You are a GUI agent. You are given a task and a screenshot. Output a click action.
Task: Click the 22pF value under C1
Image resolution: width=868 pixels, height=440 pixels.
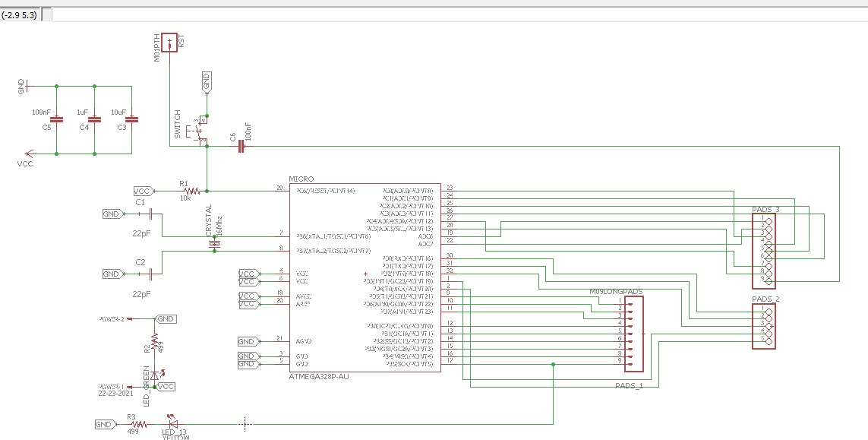pos(142,234)
